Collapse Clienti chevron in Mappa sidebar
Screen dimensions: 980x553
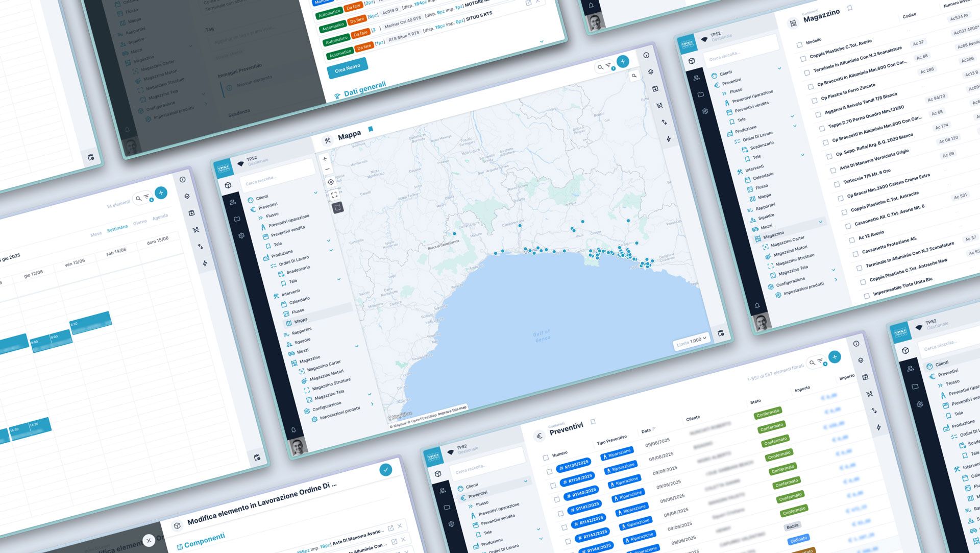click(x=315, y=193)
